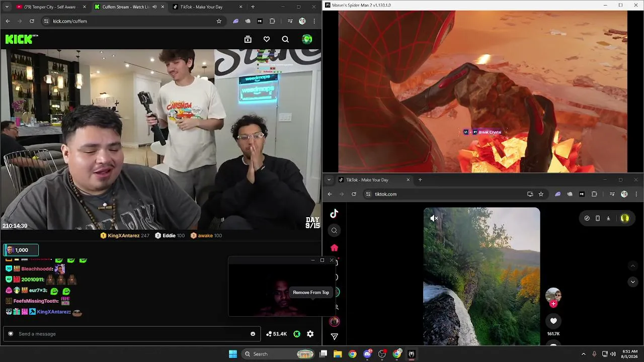Play the TikTok waterfall video
This screenshot has width=644, height=362.
coord(481,277)
